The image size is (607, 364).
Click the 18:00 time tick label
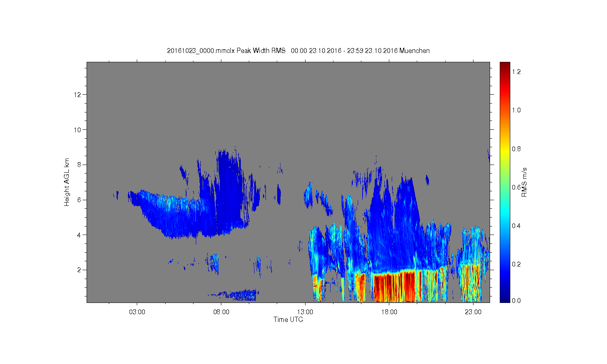pos(389,312)
